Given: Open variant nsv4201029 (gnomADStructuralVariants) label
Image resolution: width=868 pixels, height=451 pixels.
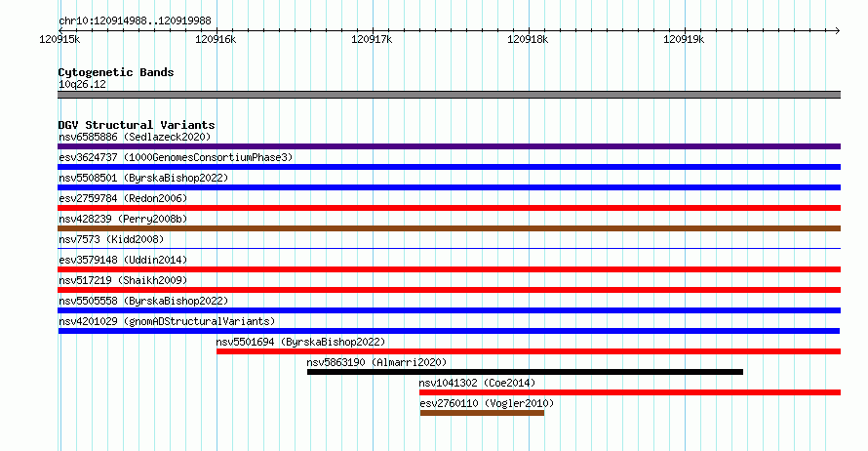Looking at the screenshot, I should (x=167, y=321).
